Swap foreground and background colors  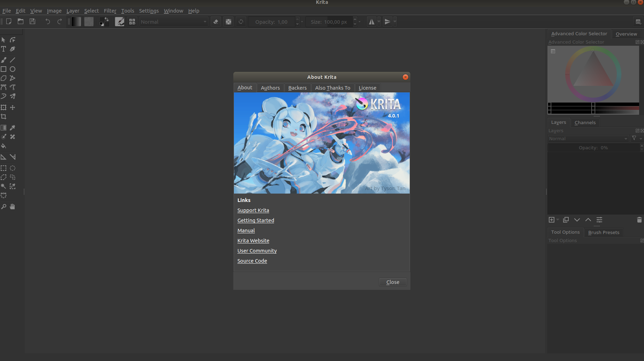click(x=107, y=19)
